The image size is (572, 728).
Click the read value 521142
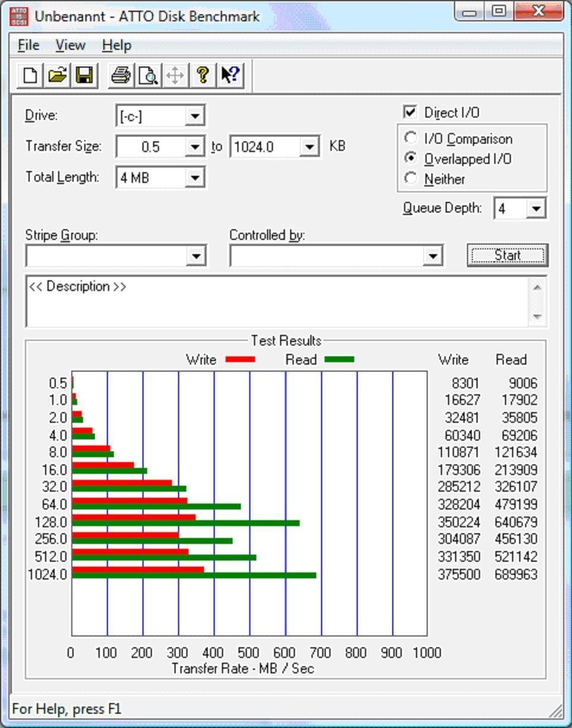coord(516,556)
